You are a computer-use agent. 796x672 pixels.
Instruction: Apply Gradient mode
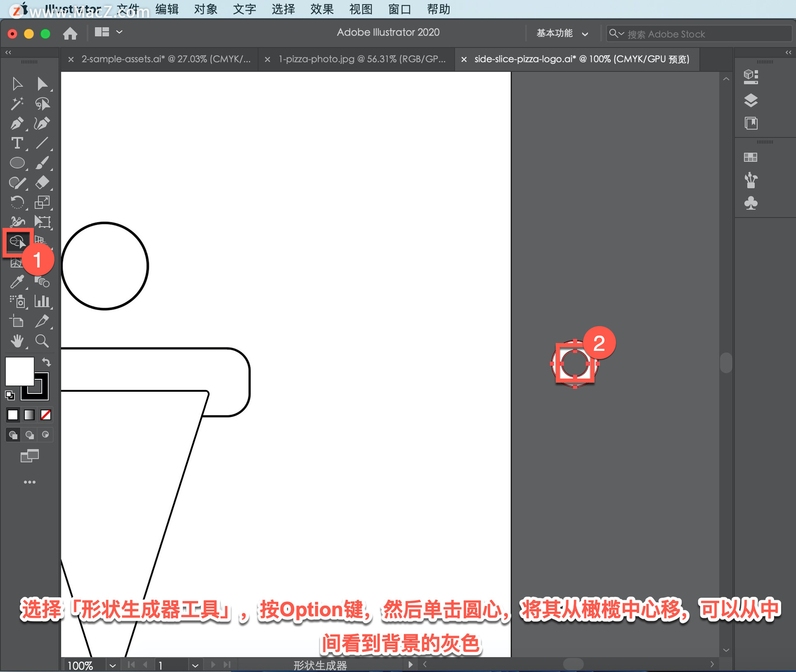click(29, 415)
